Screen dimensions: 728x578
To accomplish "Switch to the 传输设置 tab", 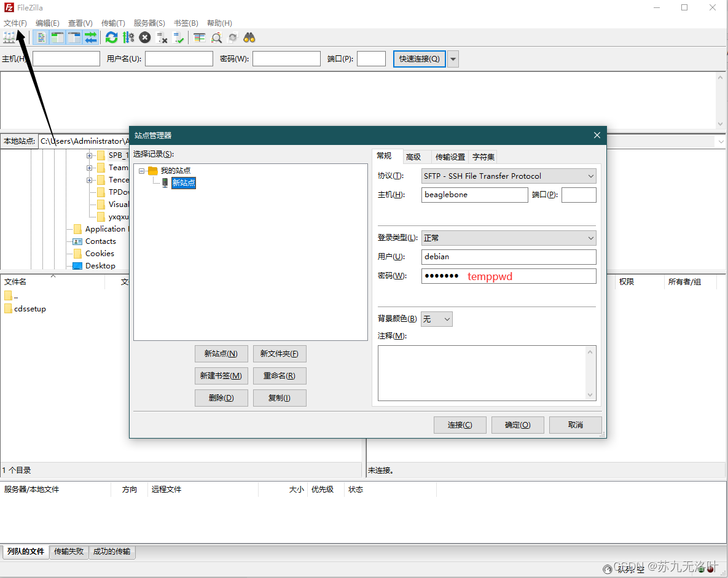I will [450, 157].
